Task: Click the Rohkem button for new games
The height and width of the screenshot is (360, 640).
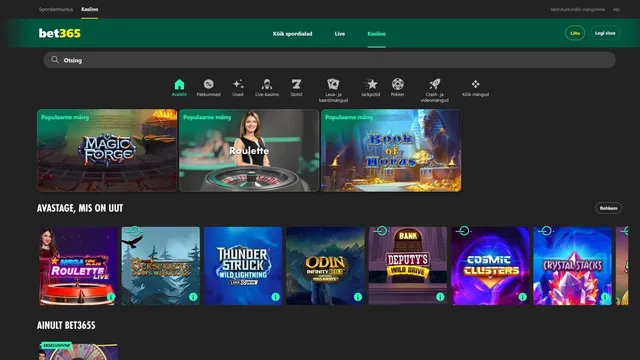Action: (608, 208)
